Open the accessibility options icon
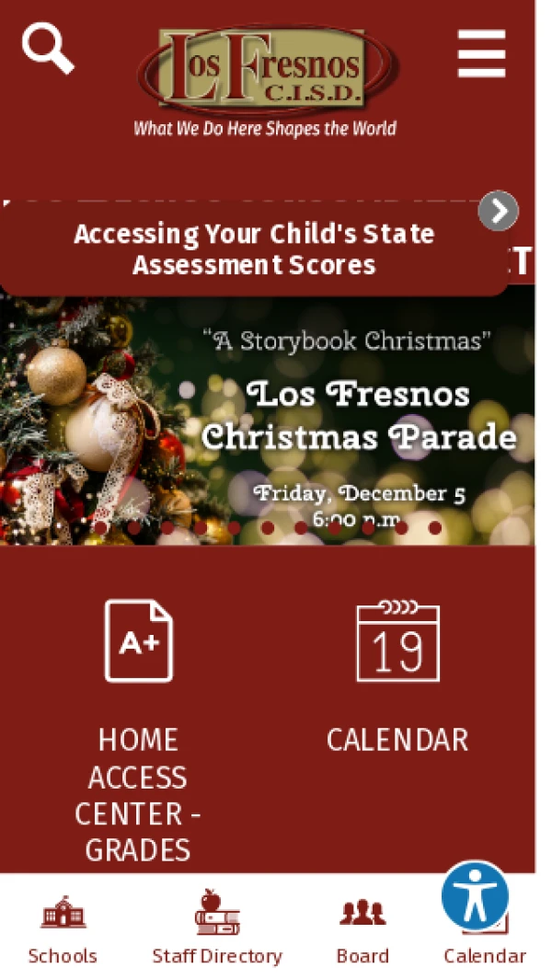Image resolution: width=552 pixels, height=980 pixels. [475, 895]
